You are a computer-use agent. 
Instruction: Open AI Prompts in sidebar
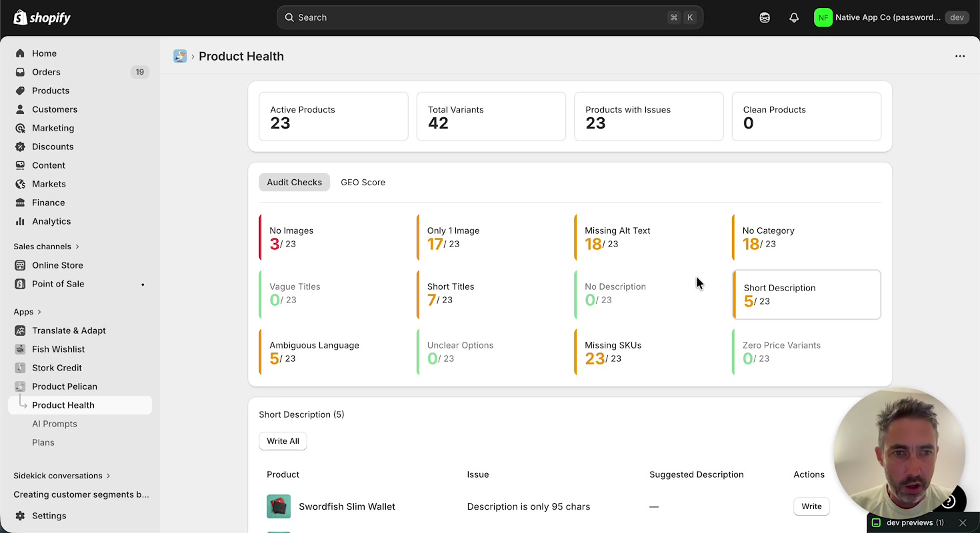point(55,424)
